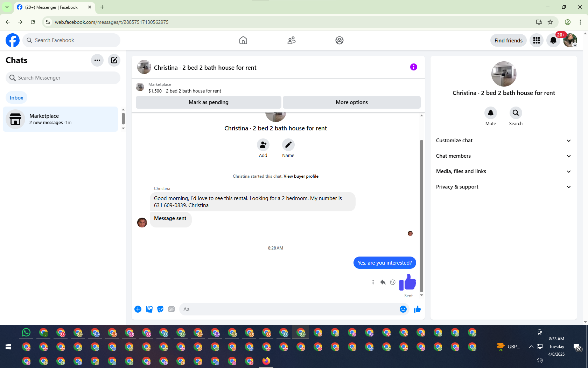This screenshot has width=588, height=368.
Task: Attach a file with photo icon
Action: pos(149,309)
